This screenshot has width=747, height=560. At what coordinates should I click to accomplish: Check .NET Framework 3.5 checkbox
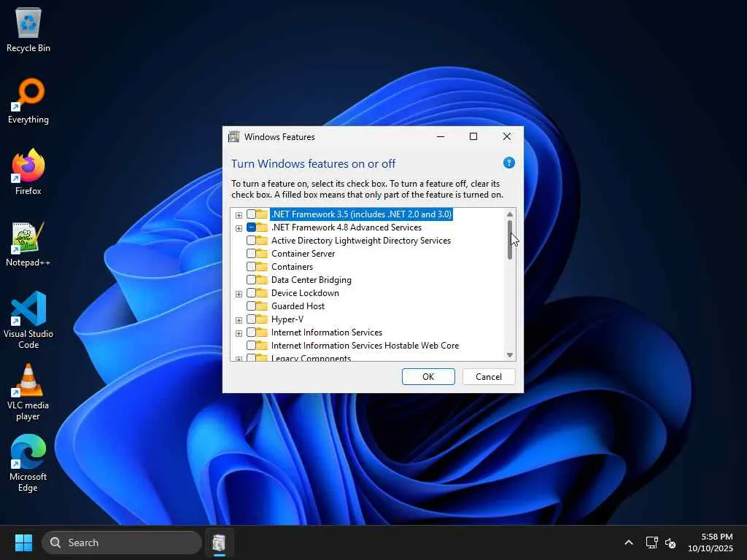coord(251,214)
